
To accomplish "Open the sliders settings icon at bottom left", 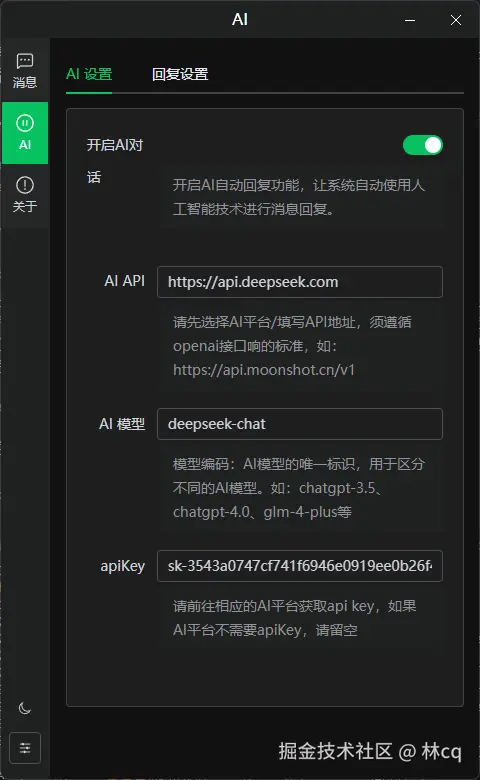I will point(25,748).
